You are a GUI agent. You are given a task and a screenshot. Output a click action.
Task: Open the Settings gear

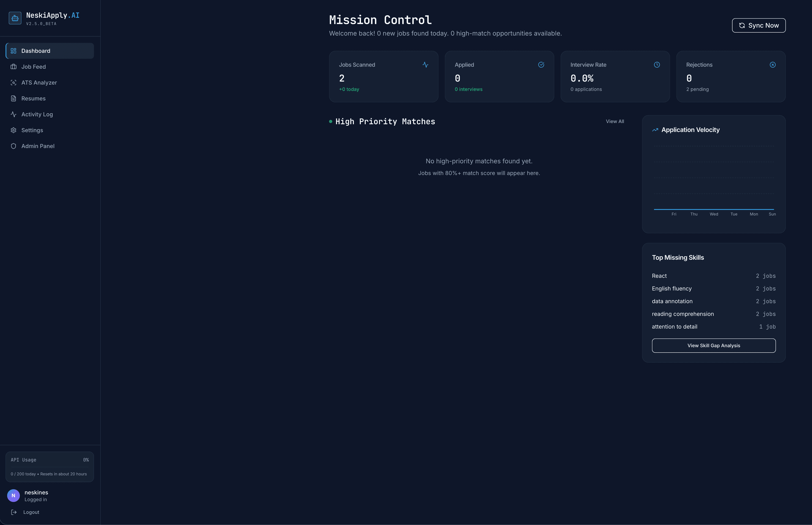[x=32, y=130]
